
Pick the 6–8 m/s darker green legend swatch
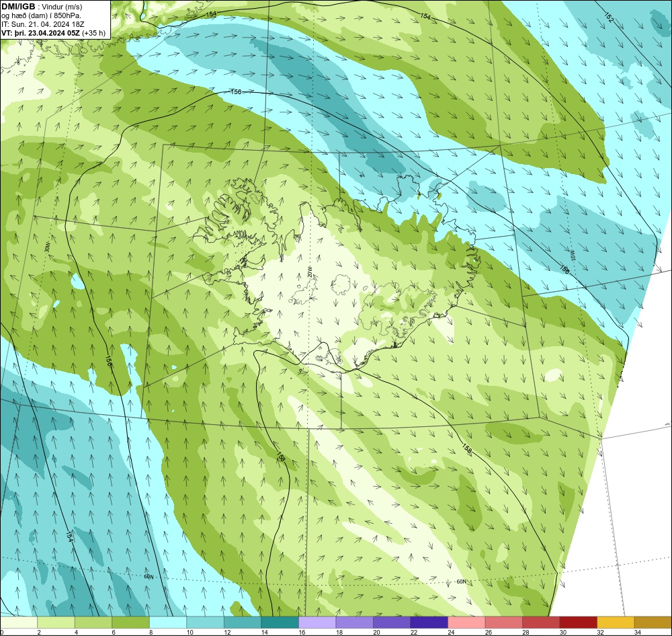(x=131, y=622)
